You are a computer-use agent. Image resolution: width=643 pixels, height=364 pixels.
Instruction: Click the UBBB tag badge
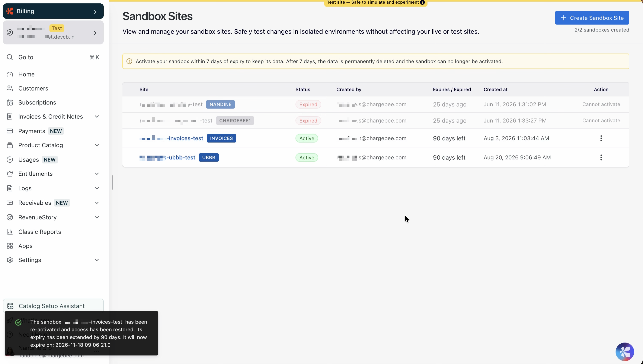coord(209,157)
